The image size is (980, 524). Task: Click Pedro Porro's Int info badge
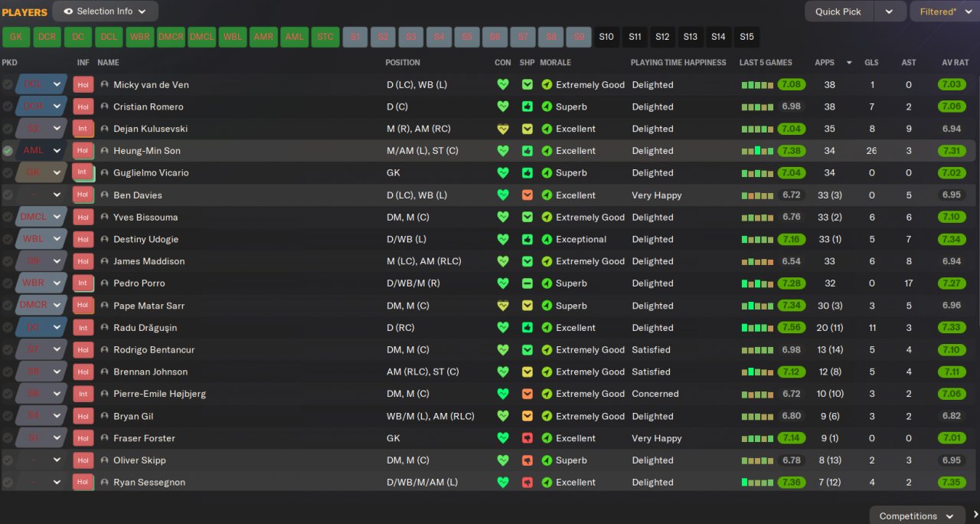[83, 283]
